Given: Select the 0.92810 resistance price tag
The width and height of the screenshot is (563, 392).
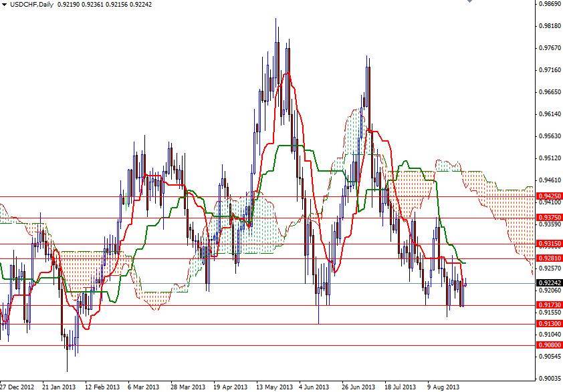Looking at the screenshot, I should [x=549, y=258].
